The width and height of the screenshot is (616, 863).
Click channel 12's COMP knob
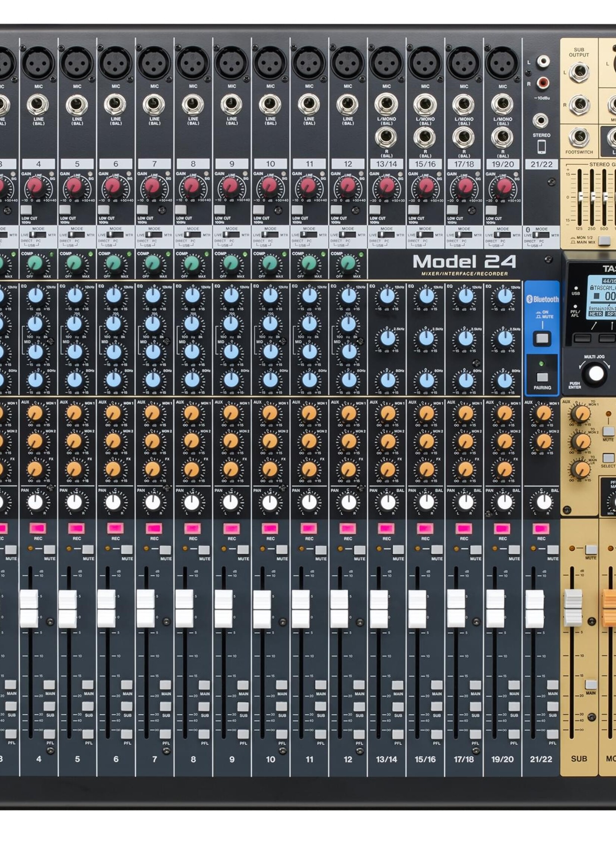(348, 263)
